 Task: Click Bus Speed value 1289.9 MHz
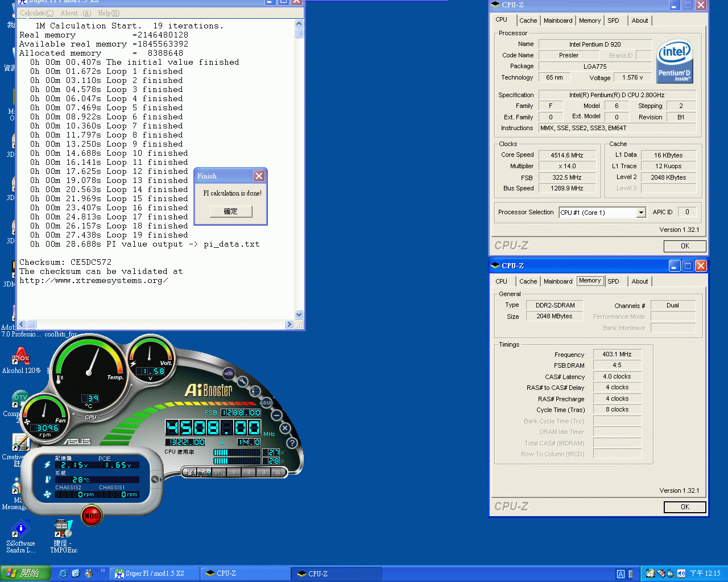click(x=566, y=188)
